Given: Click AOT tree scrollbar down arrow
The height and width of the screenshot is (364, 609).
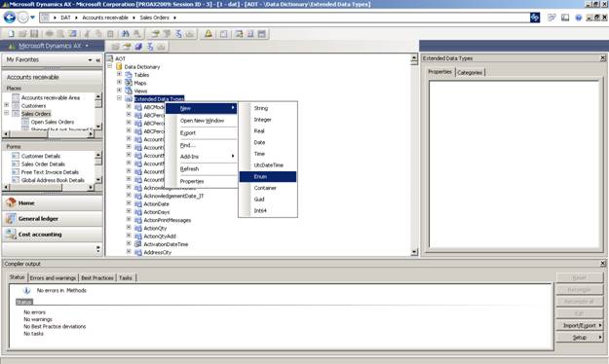Looking at the screenshot, I should tap(414, 252).
